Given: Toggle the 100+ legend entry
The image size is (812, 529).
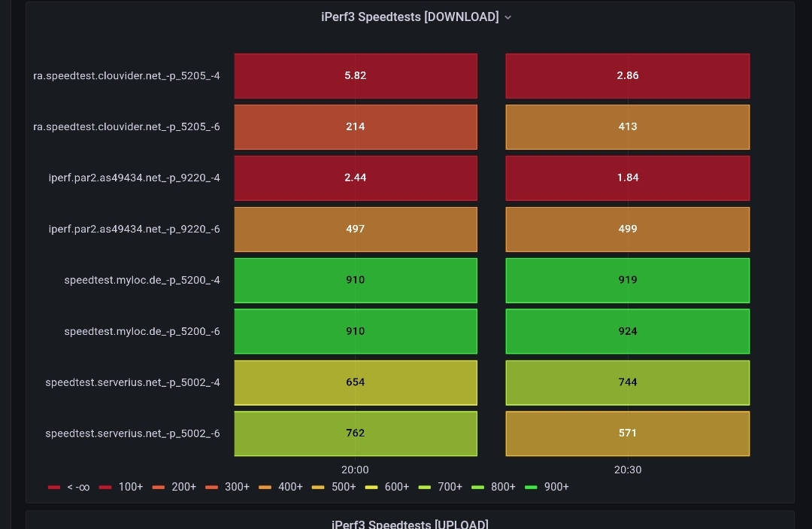Looking at the screenshot, I should click(x=121, y=487).
